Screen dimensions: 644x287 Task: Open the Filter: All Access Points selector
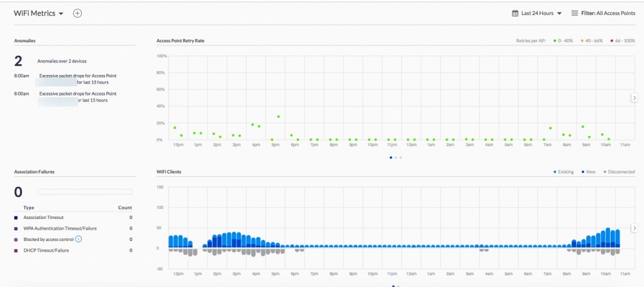(606, 13)
